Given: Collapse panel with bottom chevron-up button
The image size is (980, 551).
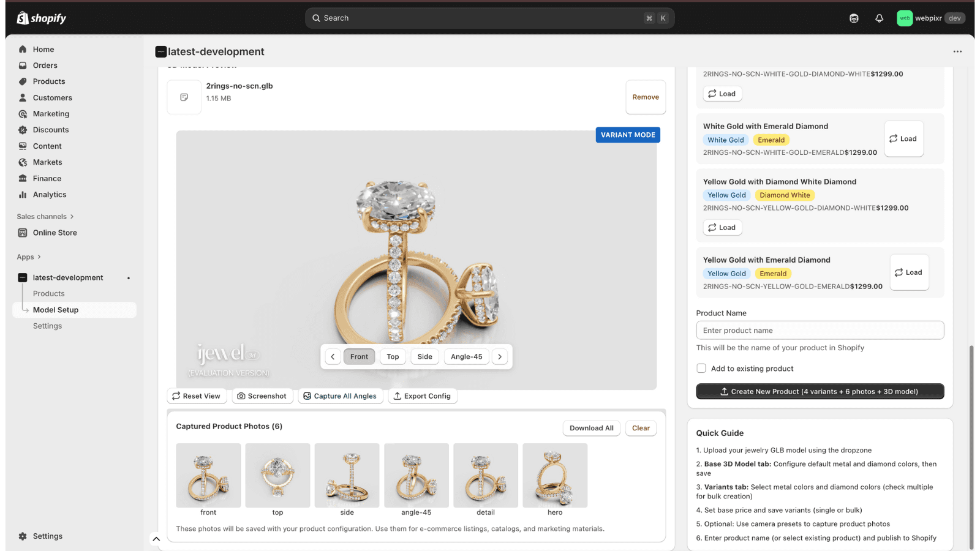Looking at the screenshot, I should tap(156, 539).
